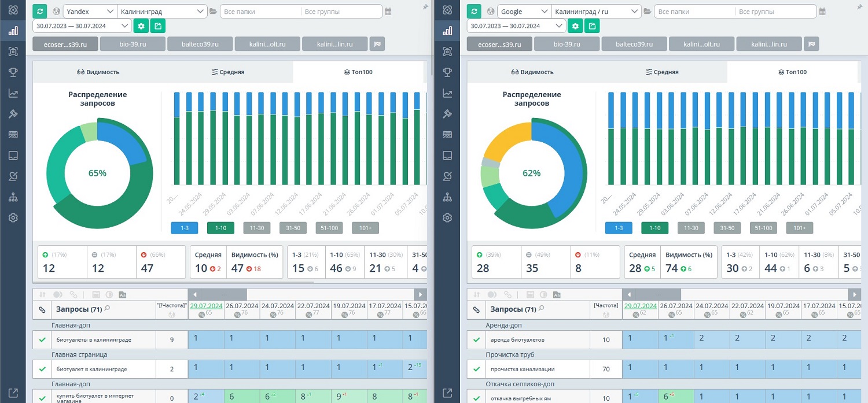Click the search magnifier next to Запросы in the Google table
The image size is (868, 403).
click(541, 309)
